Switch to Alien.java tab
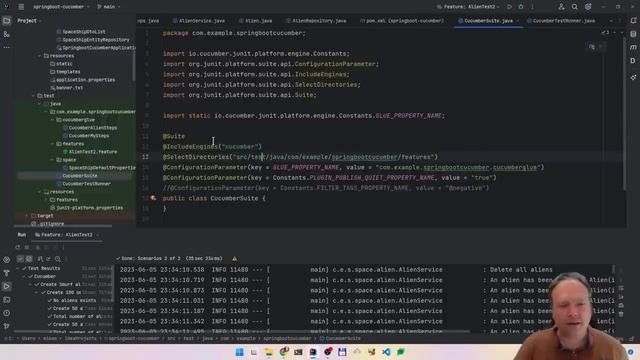This screenshot has height=360, width=640. click(256, 21)
